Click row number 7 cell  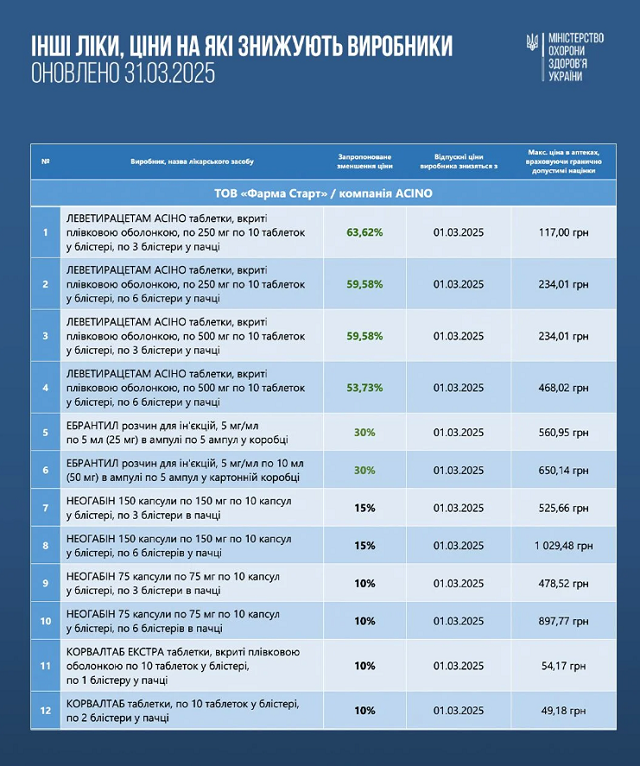(x=45, y=508)
